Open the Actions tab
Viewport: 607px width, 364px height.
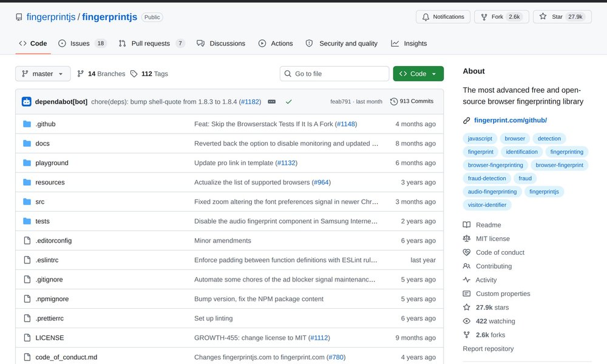276,43
